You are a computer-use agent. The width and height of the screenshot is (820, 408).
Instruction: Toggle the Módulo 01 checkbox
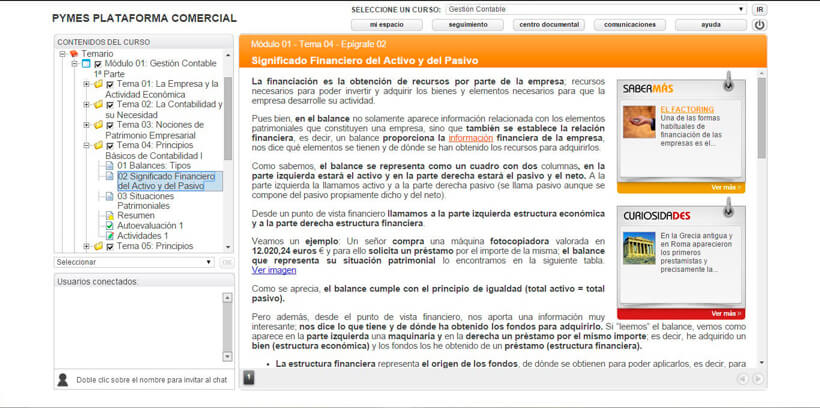pyautogui.click(x=98, y=64)
